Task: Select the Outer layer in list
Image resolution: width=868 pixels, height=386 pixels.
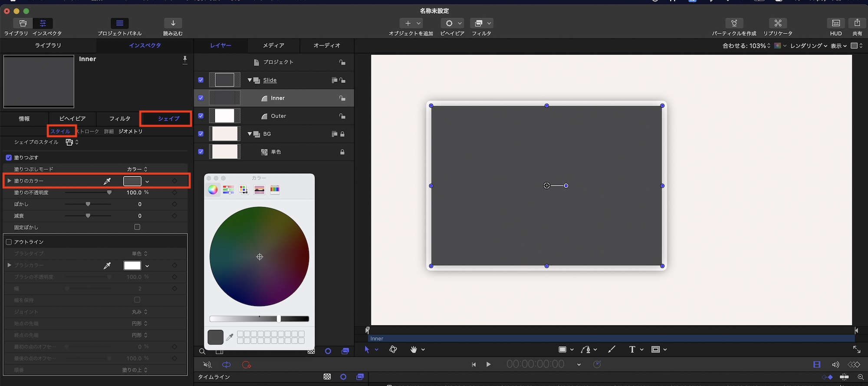Action: [x=278, y=116]
